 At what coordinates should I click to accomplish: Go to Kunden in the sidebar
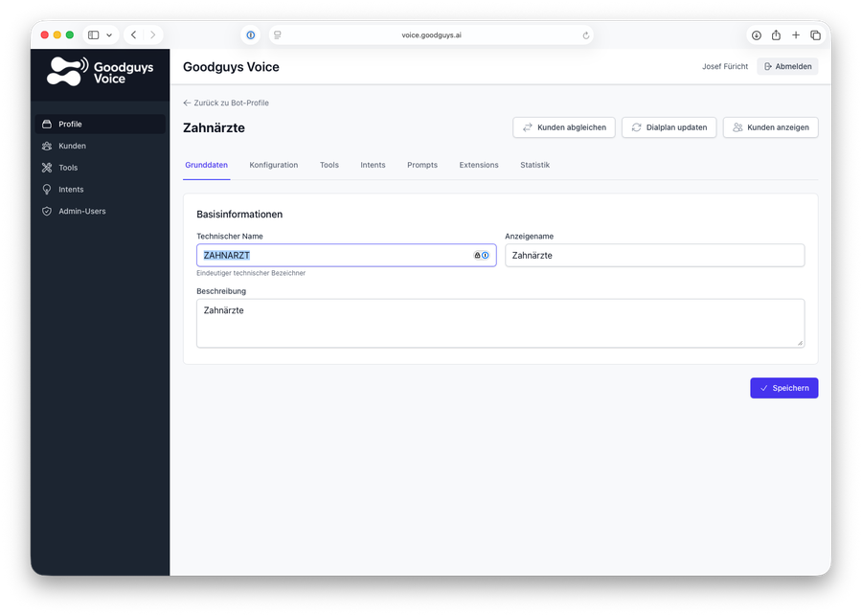[72, 146]
